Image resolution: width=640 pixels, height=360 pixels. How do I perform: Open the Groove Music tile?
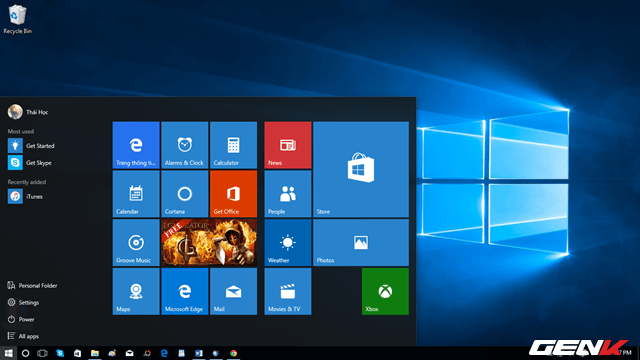click(136, 242)
